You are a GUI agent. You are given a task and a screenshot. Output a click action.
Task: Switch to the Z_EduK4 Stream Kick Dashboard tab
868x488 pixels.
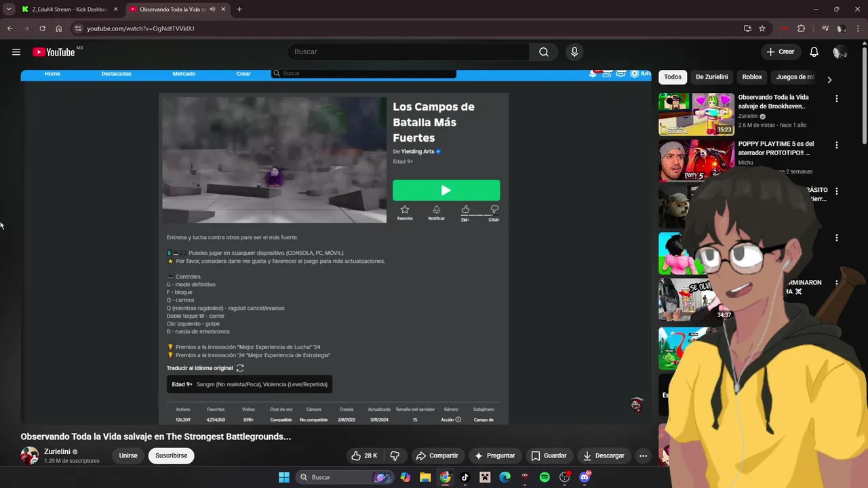69,9
